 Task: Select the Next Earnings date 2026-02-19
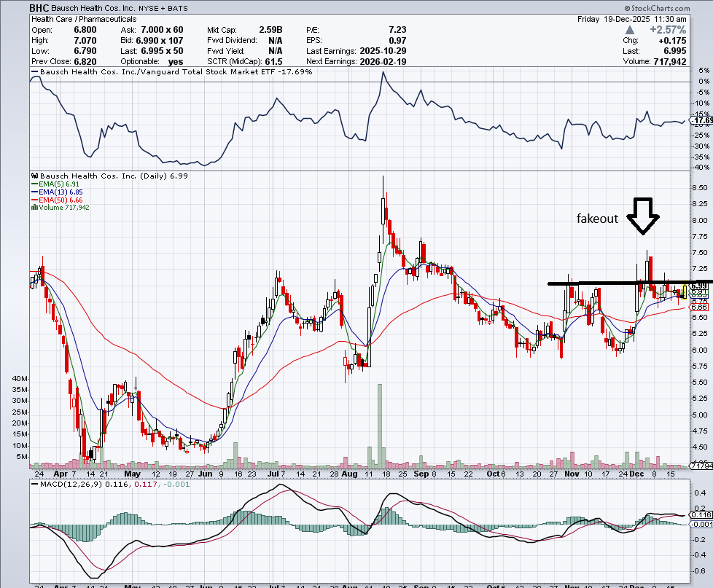point(383,61)
